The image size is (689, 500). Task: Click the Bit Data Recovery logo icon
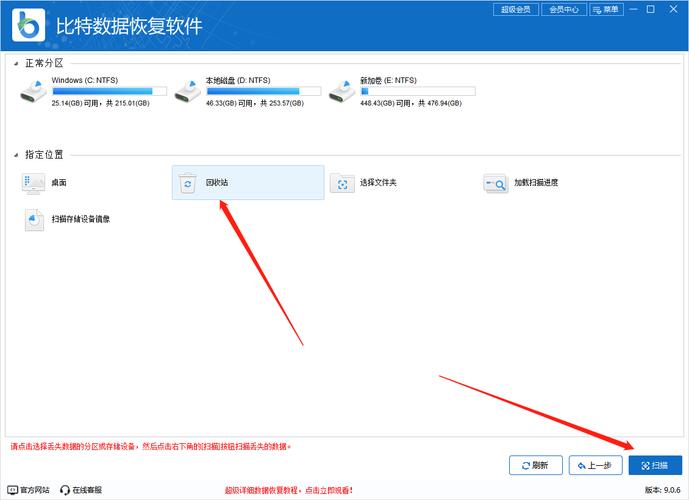[29, 25]
